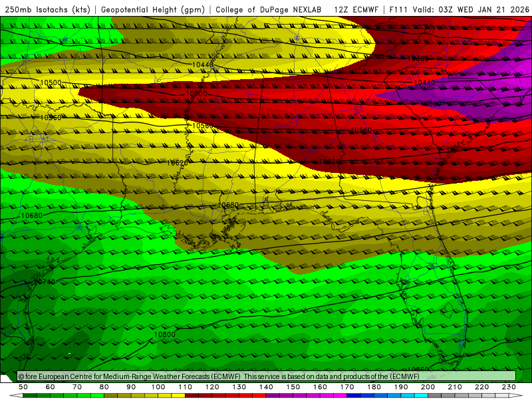The height and width of the screenshot is (399, 532).
Task: Click the 160 kts color bar label
Action: click(x=320, y=387)
